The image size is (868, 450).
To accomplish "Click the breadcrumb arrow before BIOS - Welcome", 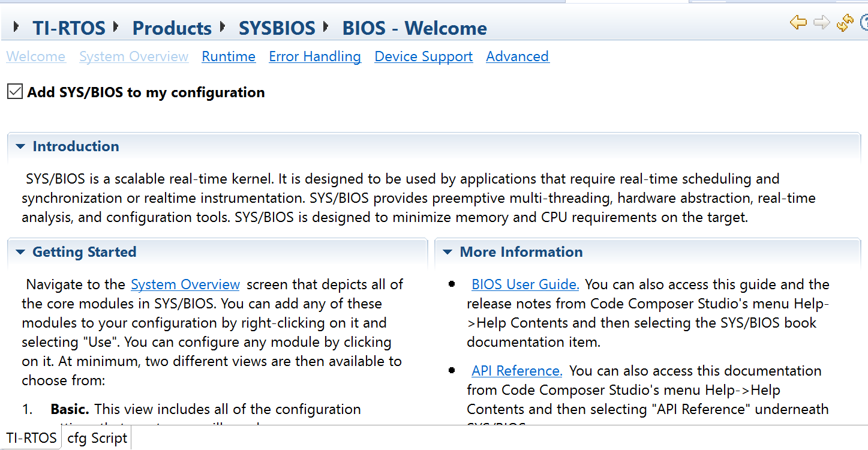I will coord(326,26).
